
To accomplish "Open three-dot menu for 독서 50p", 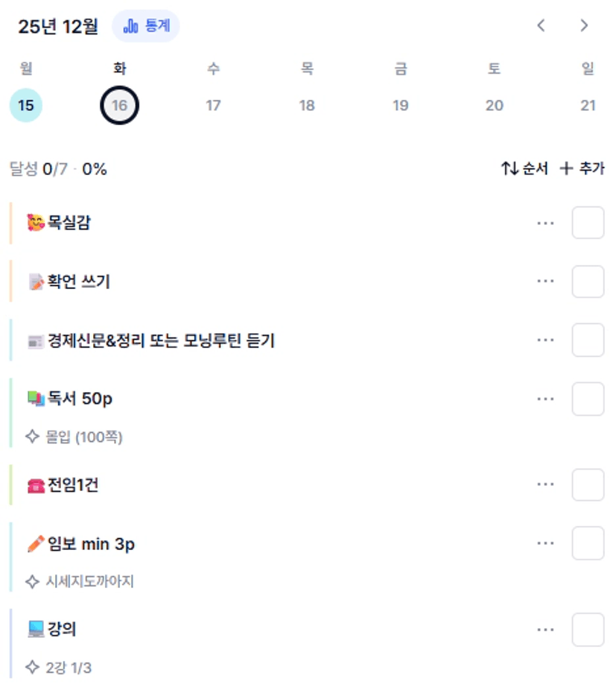I will click(x=545, y=399).
